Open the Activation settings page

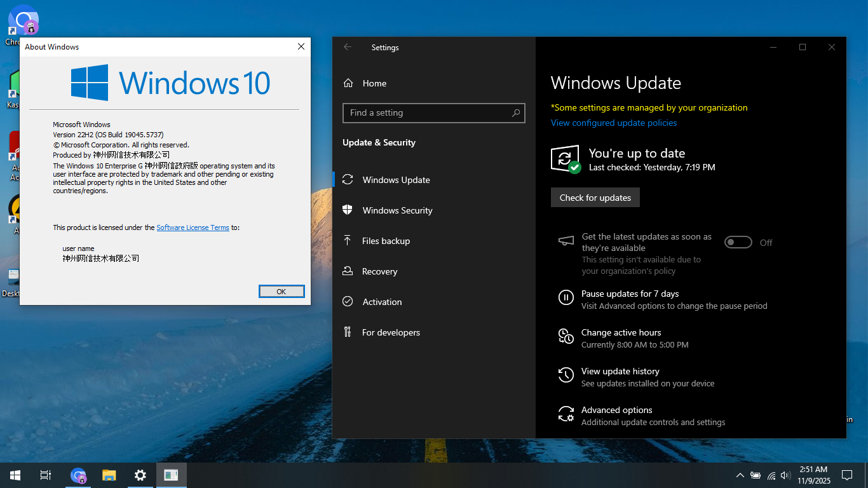[x=382, y=302]
